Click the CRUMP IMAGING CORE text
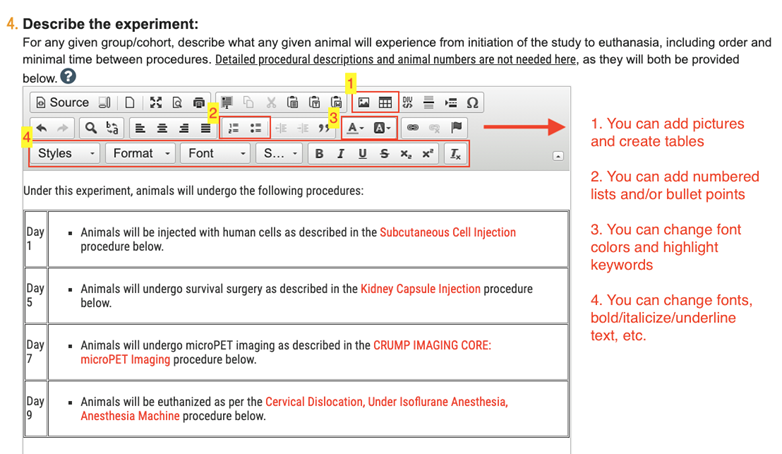 coord(432,345)
